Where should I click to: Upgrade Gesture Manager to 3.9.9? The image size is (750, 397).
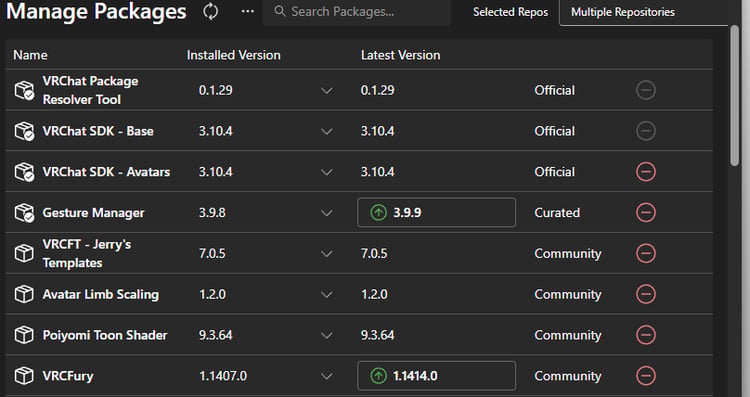pyautogui.click(x=436, y=212)
